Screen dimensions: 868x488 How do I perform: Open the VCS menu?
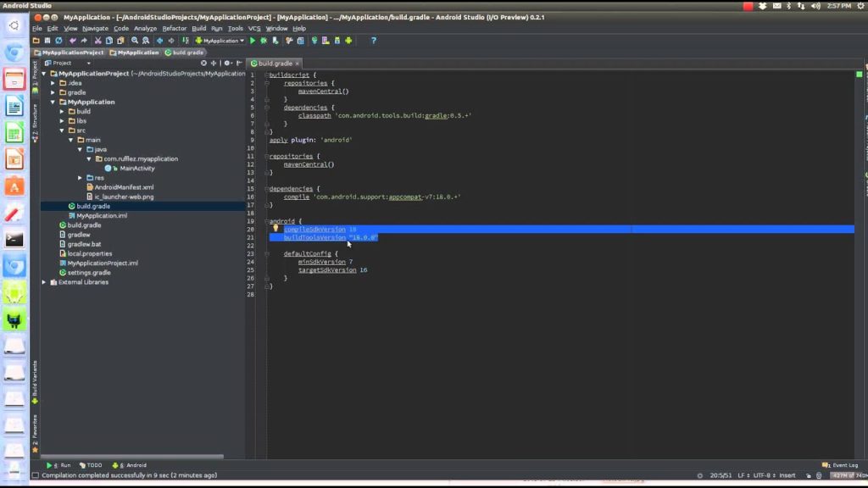tap(254, 28)
